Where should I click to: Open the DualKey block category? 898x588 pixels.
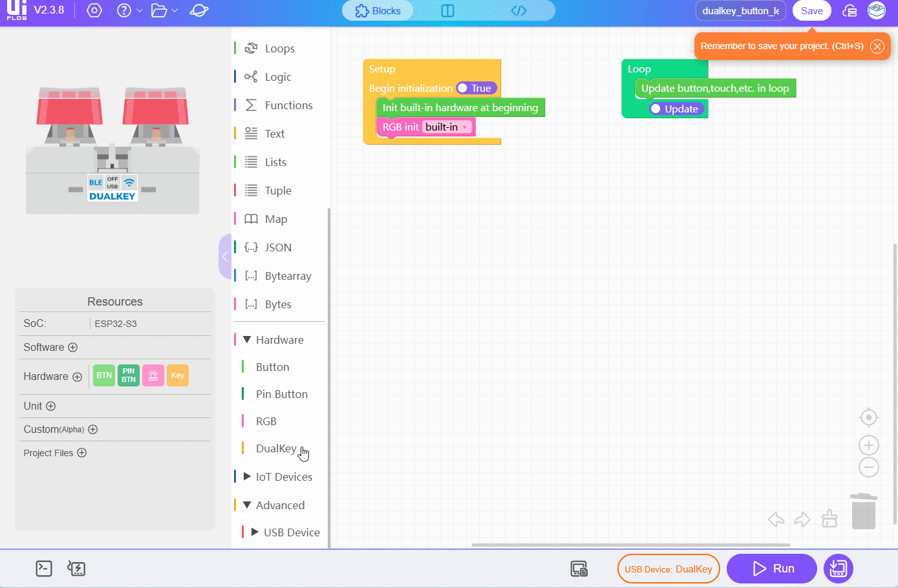tap(276, 448)
